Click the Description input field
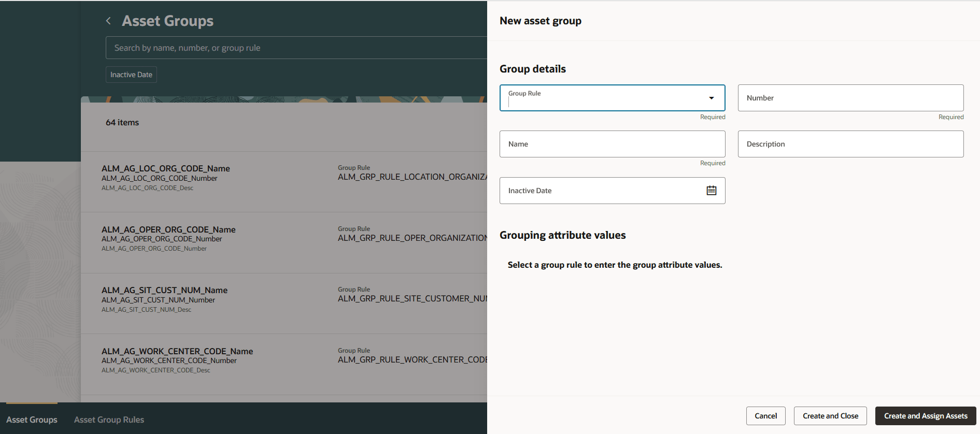The width and height of the screenshot is (980, 434). coord(850,144)
